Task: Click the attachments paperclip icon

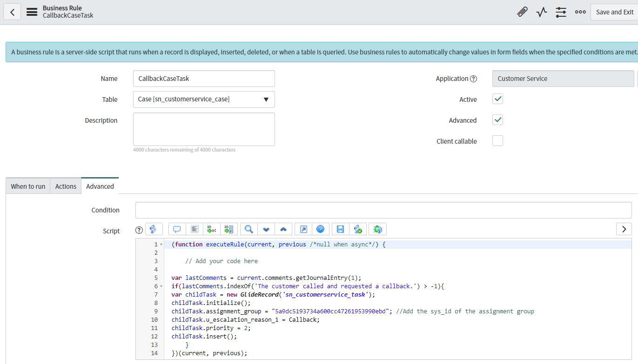Action: [x=522, y=12]
